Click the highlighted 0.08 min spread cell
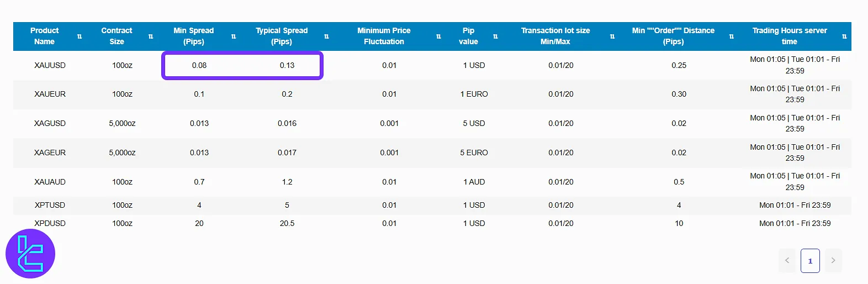Image resolution: width=868 pixels, height=284 pixels. click(x=199, y=65)
